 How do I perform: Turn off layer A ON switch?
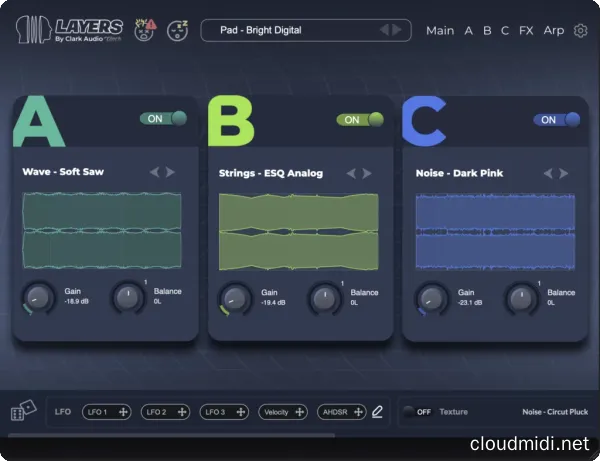pyautogui.click(x=163, y=119)
